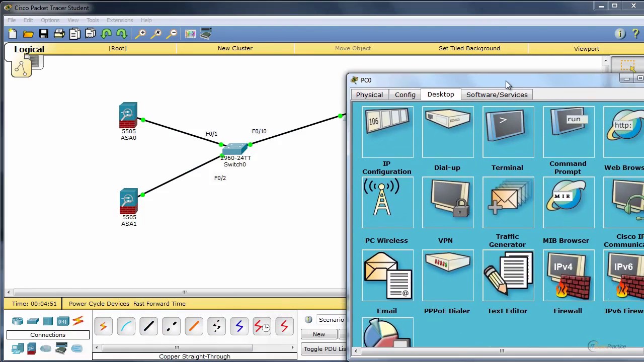Screen dimensions: 644x362
Task: Print using the printer icon
Action: (59, 34)
